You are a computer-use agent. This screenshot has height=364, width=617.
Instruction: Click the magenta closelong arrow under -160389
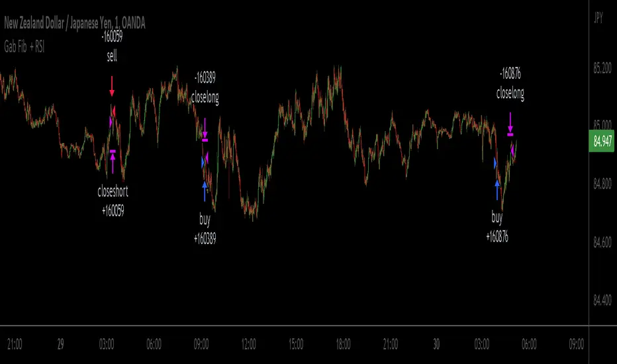[x=205, y=130]
